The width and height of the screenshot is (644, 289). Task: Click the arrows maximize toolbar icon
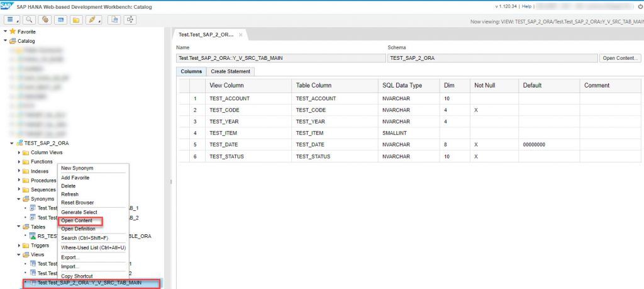(130, 20)
